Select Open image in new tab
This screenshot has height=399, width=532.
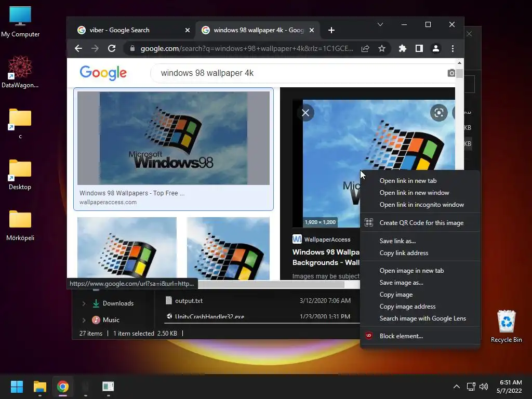(x=411, y=271)
